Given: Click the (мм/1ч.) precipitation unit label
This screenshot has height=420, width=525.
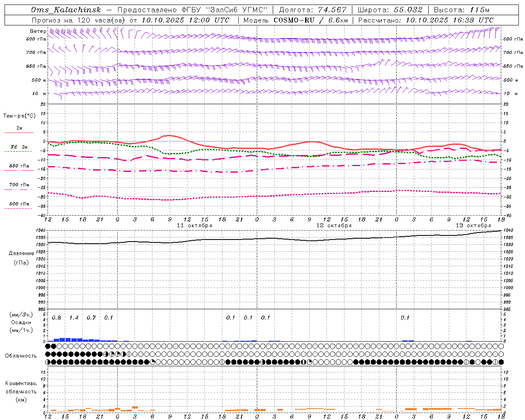Looking at the screenshot, I should coord(21,330).
